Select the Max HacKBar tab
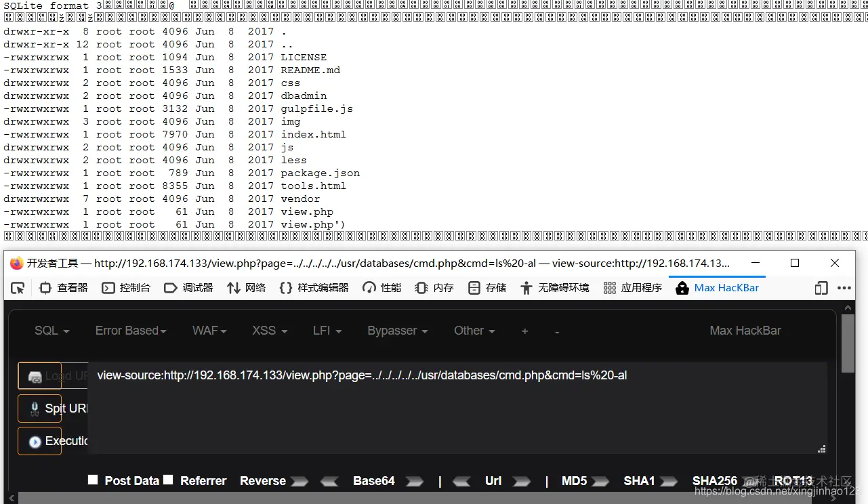Viewport: 868px width, 504px height. pyautogui.click(x=717, y=288)
